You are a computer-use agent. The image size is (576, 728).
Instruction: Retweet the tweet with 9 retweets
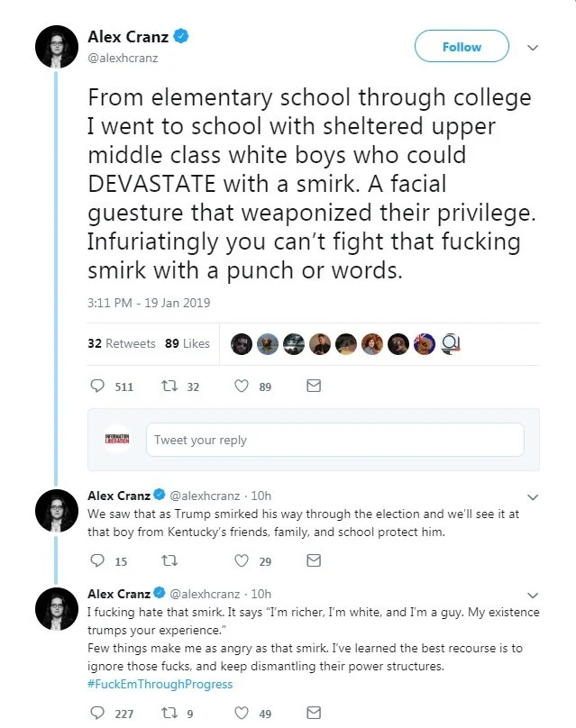pos(169,713)
